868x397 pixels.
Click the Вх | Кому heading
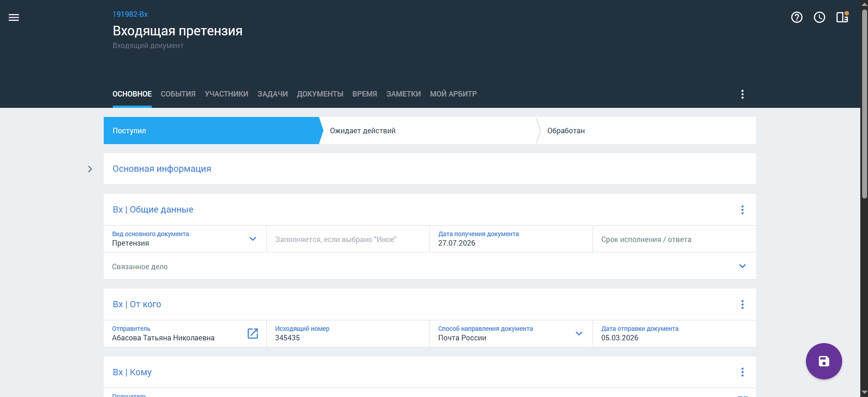(132, 372)
